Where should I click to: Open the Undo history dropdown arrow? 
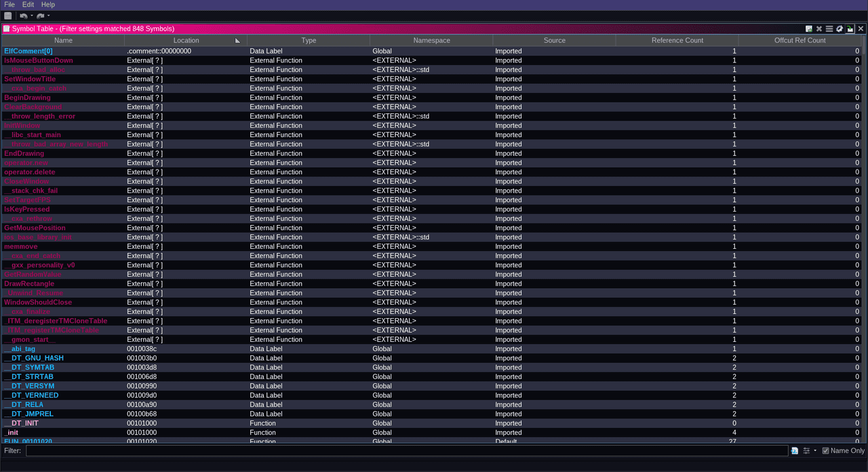click(31, 16)
